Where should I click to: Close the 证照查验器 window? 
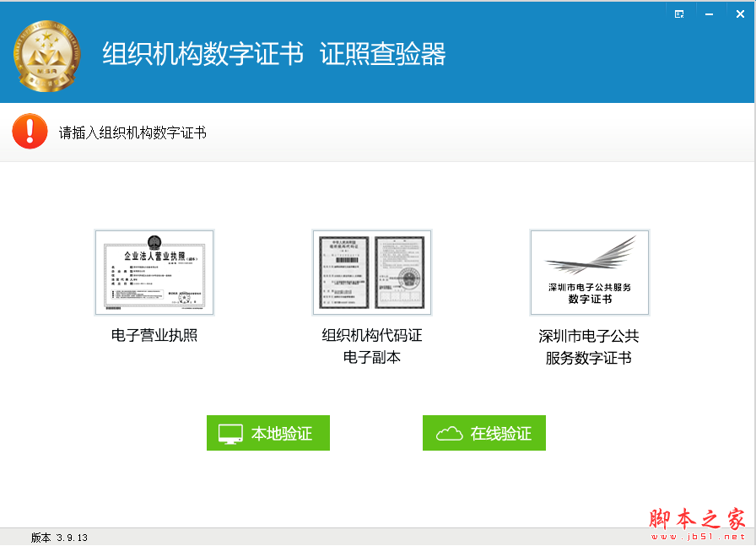tap(740, 14)
